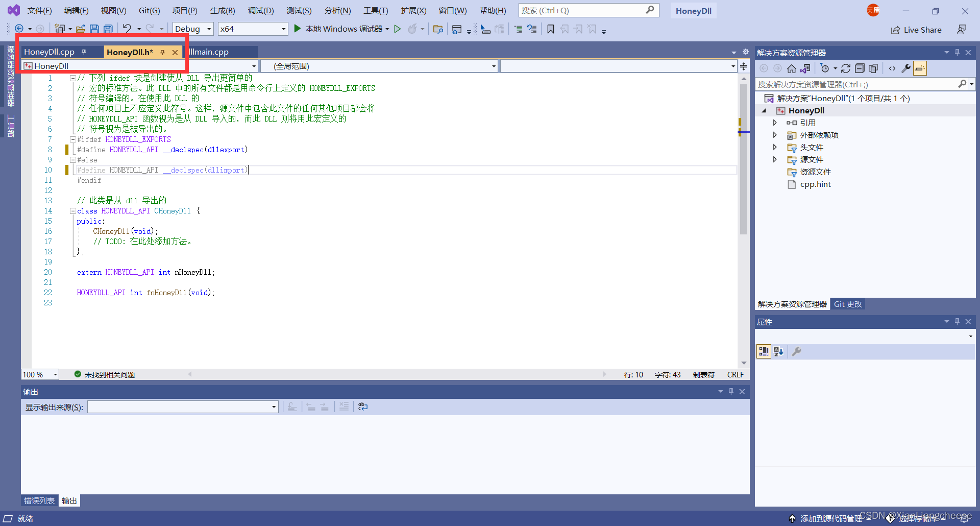Click the editor vertical scrollbar thumb
The height and width of the screenshot is (526, 980).
coord(744,159)
